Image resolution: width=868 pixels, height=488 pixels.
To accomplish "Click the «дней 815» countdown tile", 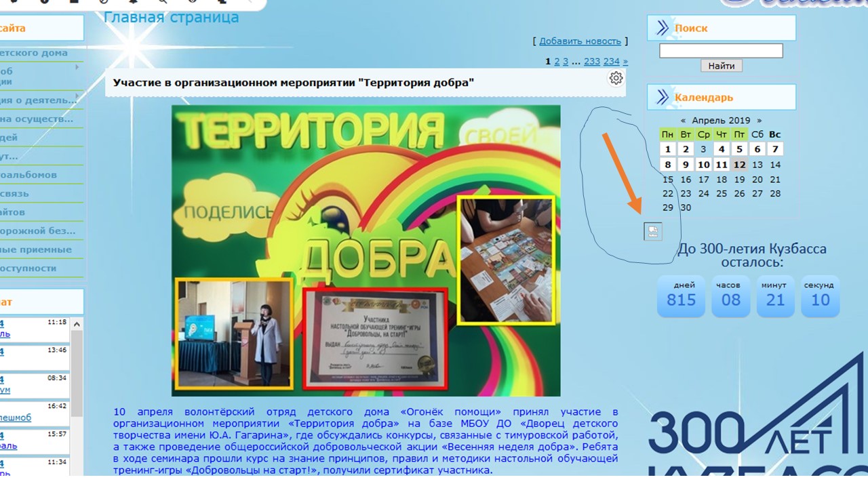I will (681, 296).
